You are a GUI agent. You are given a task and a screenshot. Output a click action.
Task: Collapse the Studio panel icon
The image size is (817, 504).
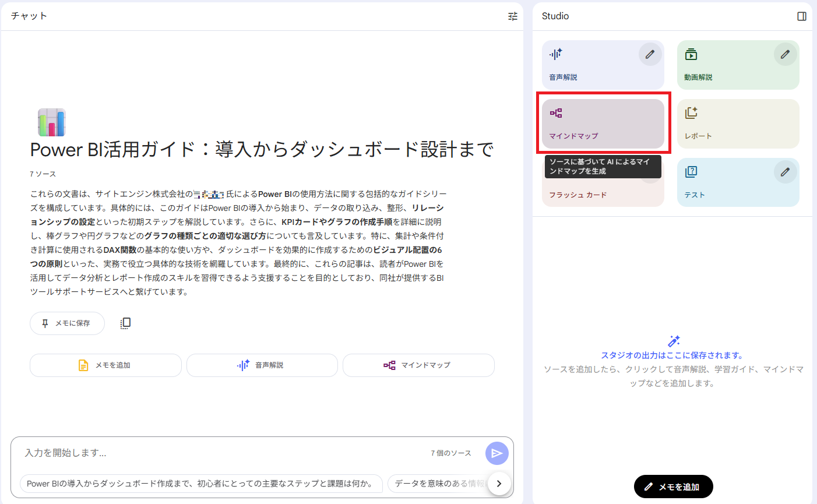pyautogui.click(x=802, y=16)
